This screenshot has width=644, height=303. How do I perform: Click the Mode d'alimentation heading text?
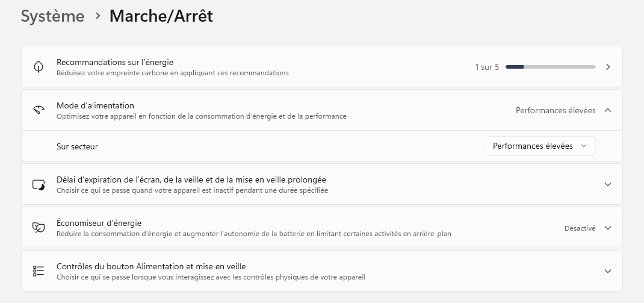(95, 105)
